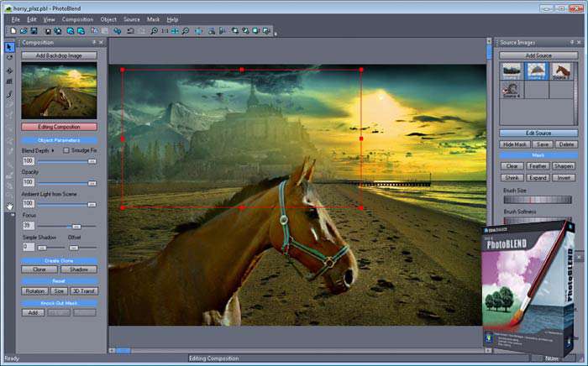This screenshot has width=588, height=366.
Task: Click the Save floppy disk toolbar icon
Action: (34, 31)
